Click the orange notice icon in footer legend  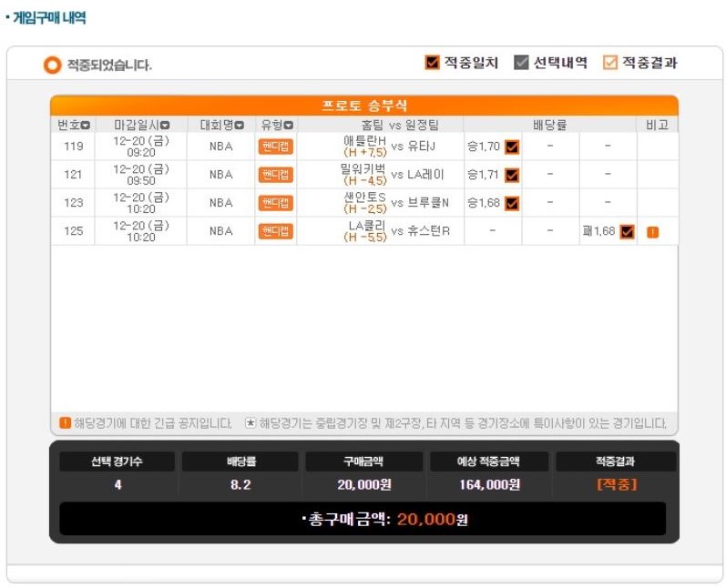66,423
